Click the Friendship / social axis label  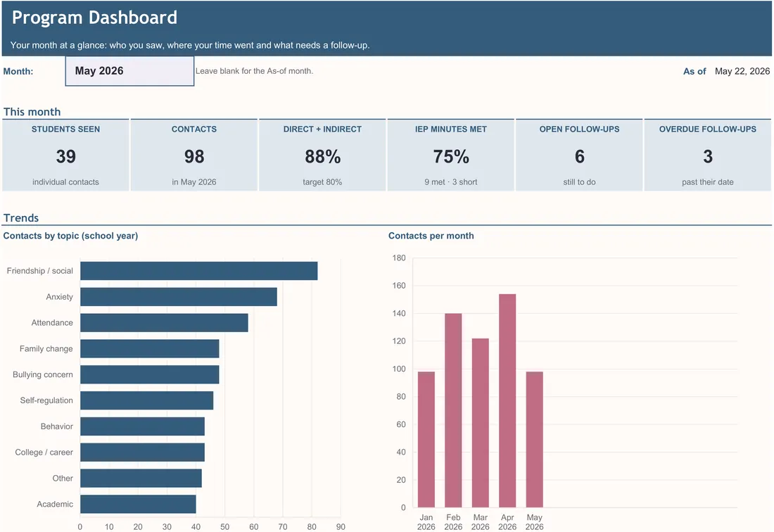(x=39, y=271)
